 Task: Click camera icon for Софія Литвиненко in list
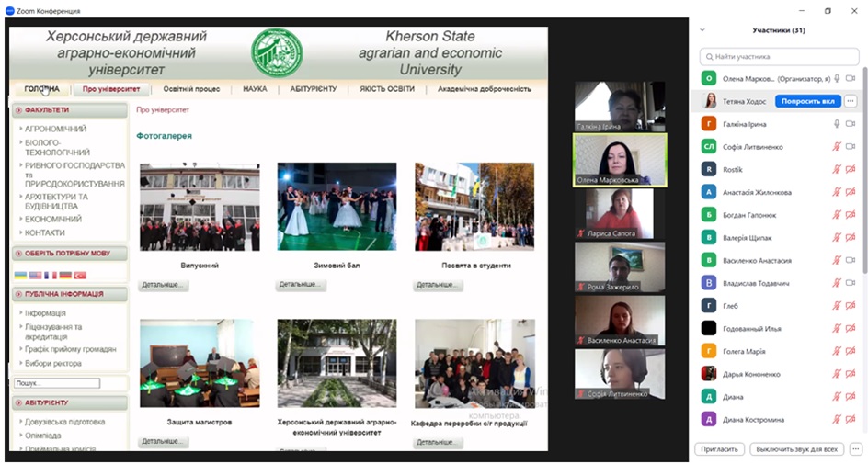(x=851, y=147)
